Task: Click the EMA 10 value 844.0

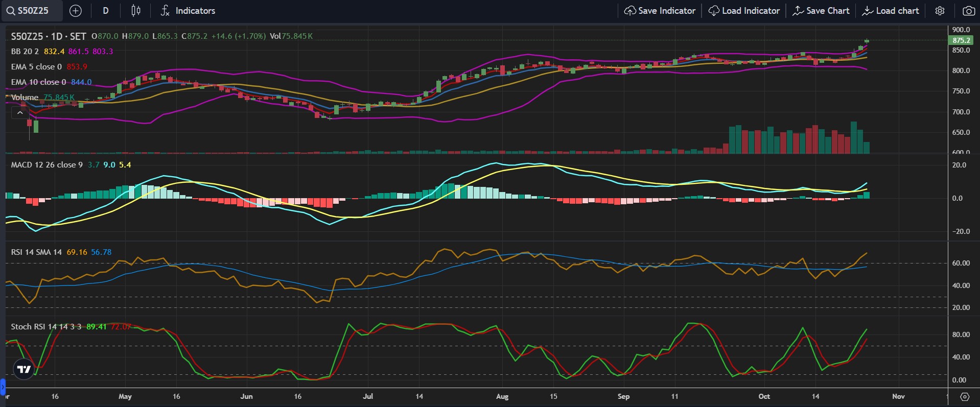Action: pos(81,82)
